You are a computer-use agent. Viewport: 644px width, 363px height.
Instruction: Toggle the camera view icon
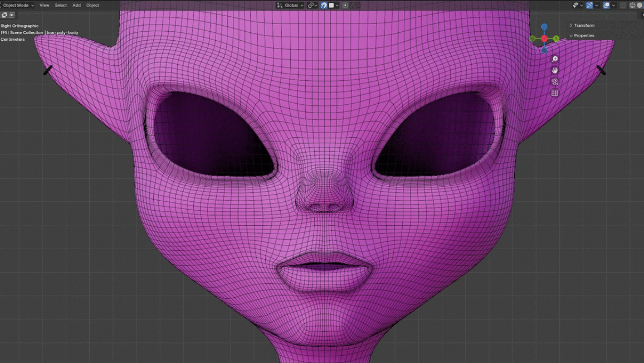click(554, 82)
